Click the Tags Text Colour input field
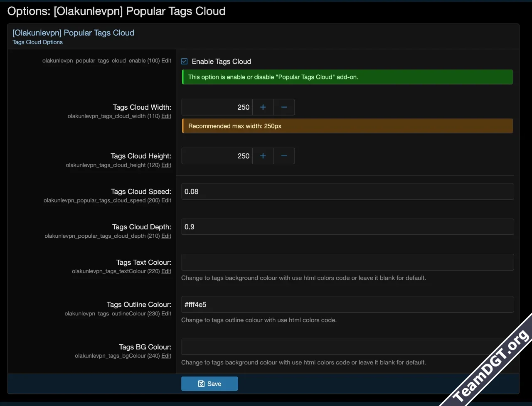Image resolution: width=532 pixels, height=406 pixels. [347, 262]
